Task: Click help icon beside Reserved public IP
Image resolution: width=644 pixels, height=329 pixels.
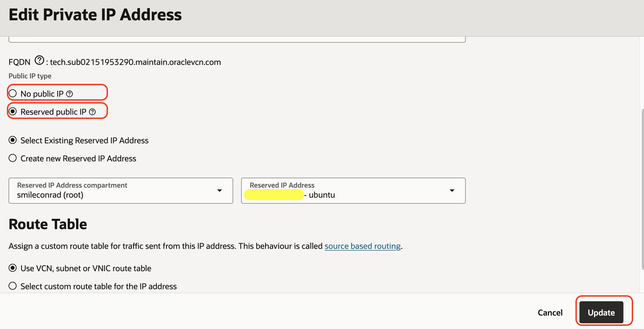Action: (92, 112)
